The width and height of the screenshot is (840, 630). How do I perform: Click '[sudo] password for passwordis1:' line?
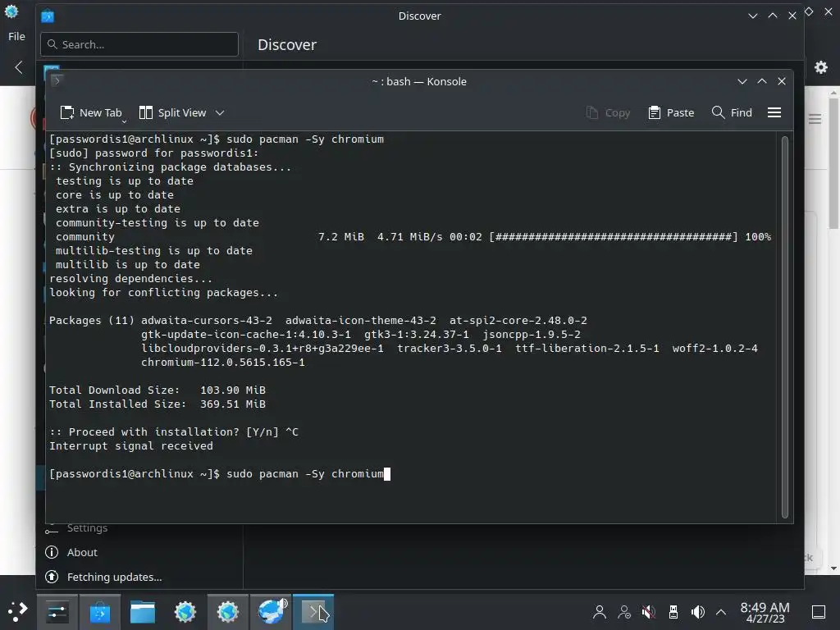(x=153, y=153)
